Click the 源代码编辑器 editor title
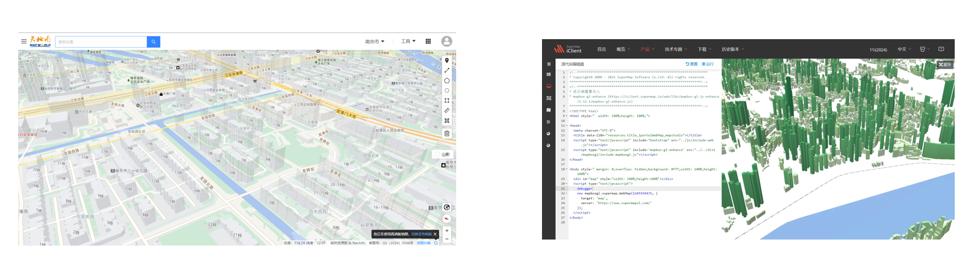The width and height of the screenshot is (980, 261). click(x=573, y=64)
